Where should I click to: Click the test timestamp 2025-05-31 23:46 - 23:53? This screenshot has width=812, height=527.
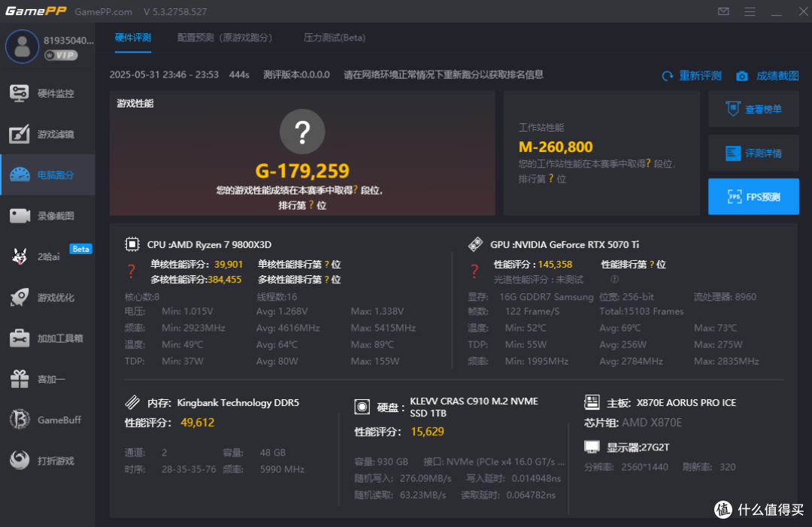[x=164, y=74]
